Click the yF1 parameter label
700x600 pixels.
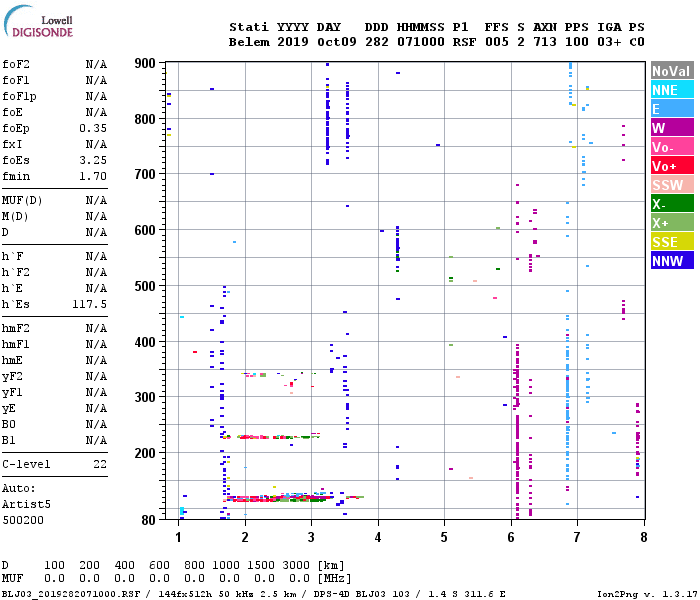pyautogui.click(x=12, y=393)
